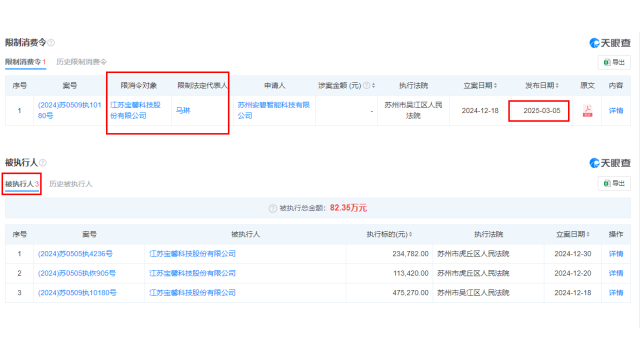Open legal representative 马琳 link
The width and height of the screenshot is (640, 360).
coord(183,111)
